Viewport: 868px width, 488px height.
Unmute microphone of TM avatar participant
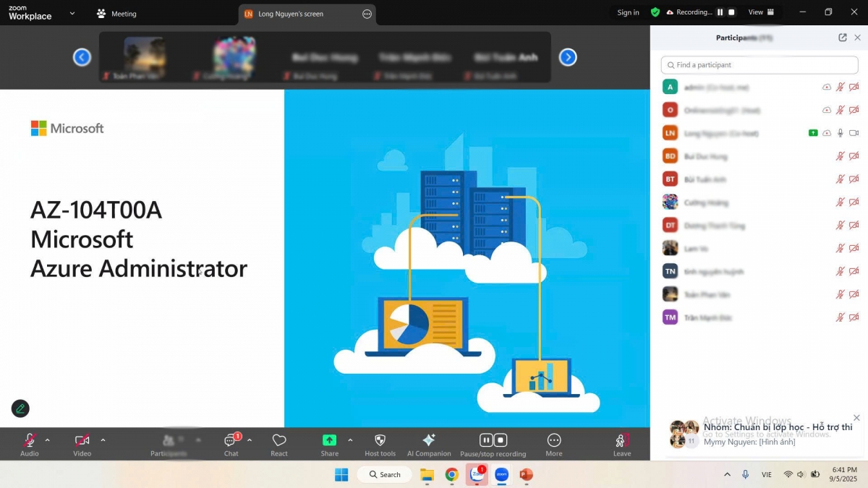tap(841, 317)
